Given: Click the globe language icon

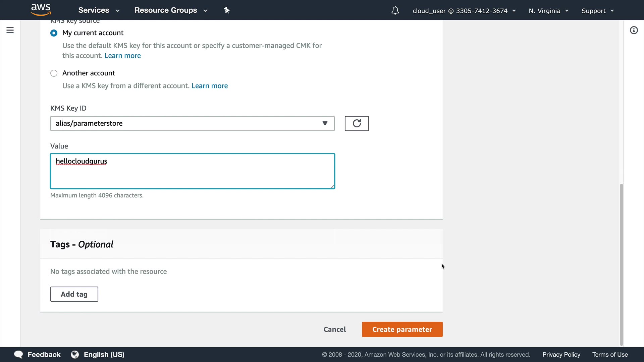Looking at the screenshot, I should tap(75, 354).
